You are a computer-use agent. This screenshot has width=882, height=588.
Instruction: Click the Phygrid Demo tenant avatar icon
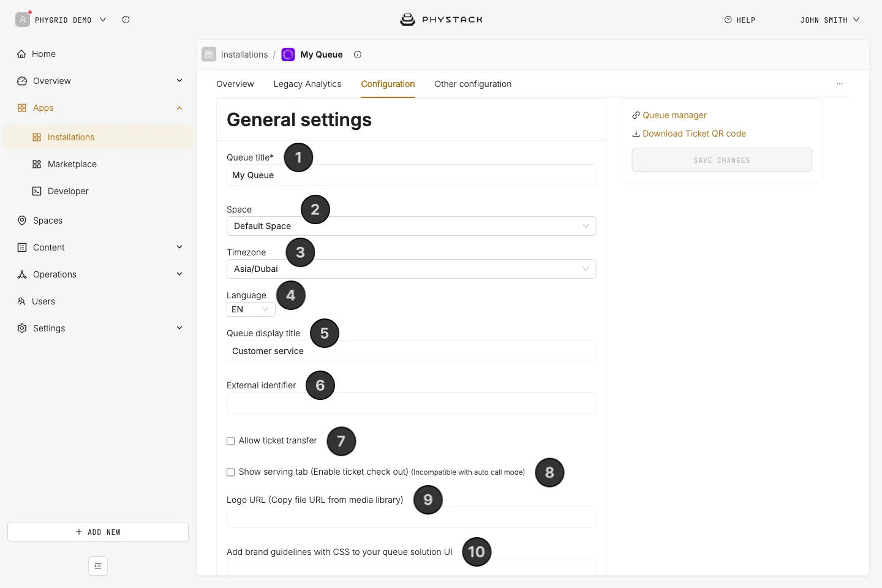click(23, 20)
